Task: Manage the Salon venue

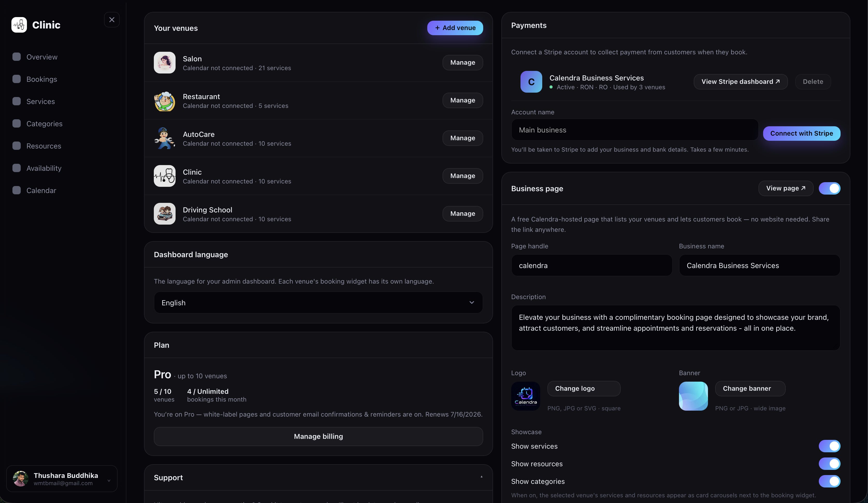Action: tap(462, 63)
